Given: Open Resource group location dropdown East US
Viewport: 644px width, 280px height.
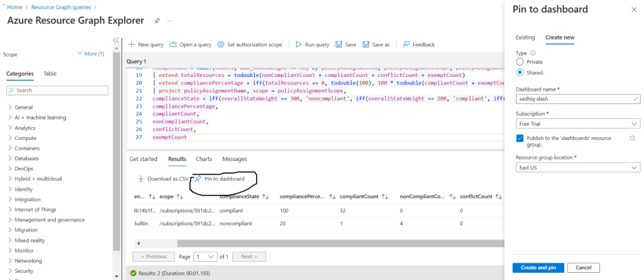Looking at the screenshot, I should coord(578,167).
